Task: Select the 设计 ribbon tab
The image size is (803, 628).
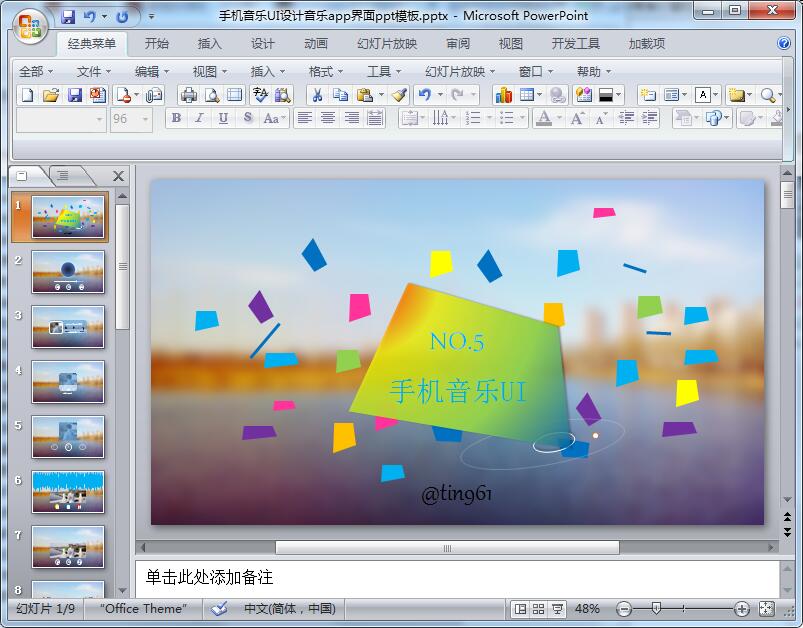Action: 263,44
